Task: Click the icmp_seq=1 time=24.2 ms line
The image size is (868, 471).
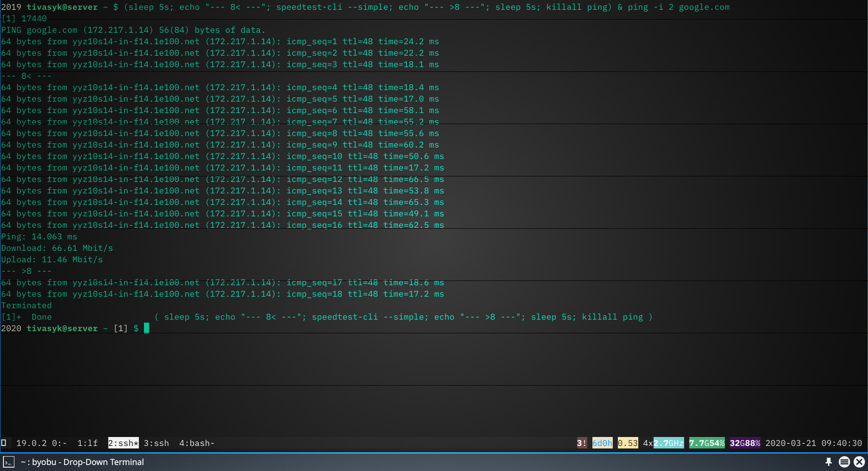Action: click(220, 41)
